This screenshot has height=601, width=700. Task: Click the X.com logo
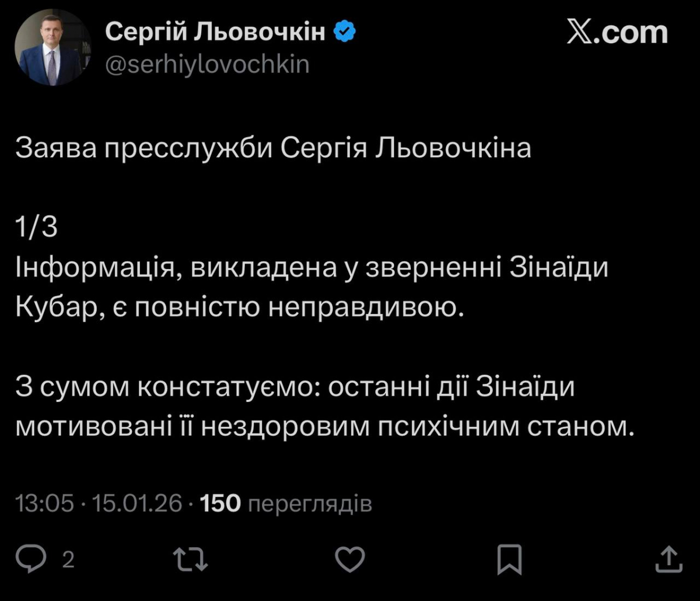[617, 32]
